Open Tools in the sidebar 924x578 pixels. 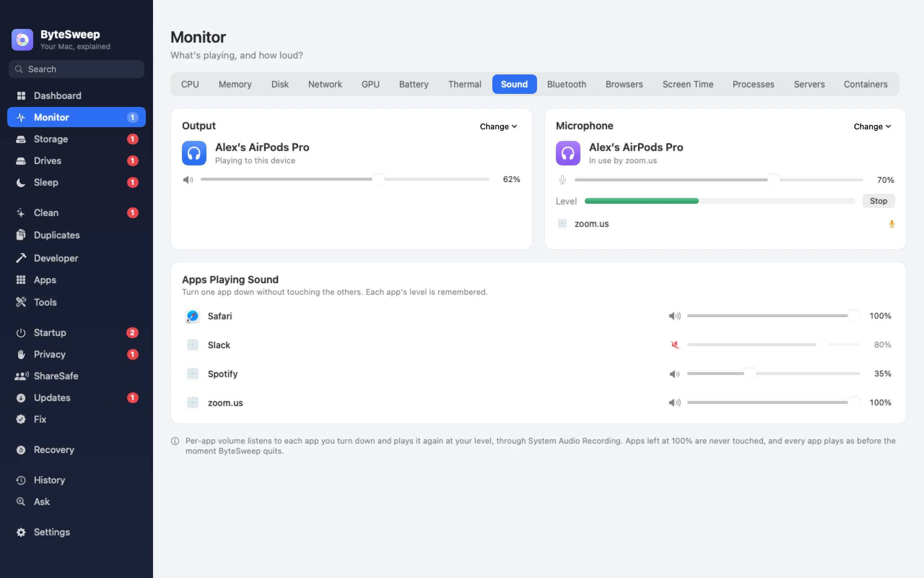(77, 302)
